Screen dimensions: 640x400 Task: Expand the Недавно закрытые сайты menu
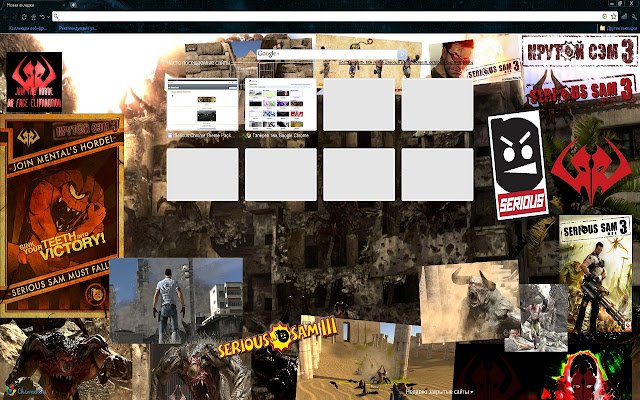[x=440, y=392]
